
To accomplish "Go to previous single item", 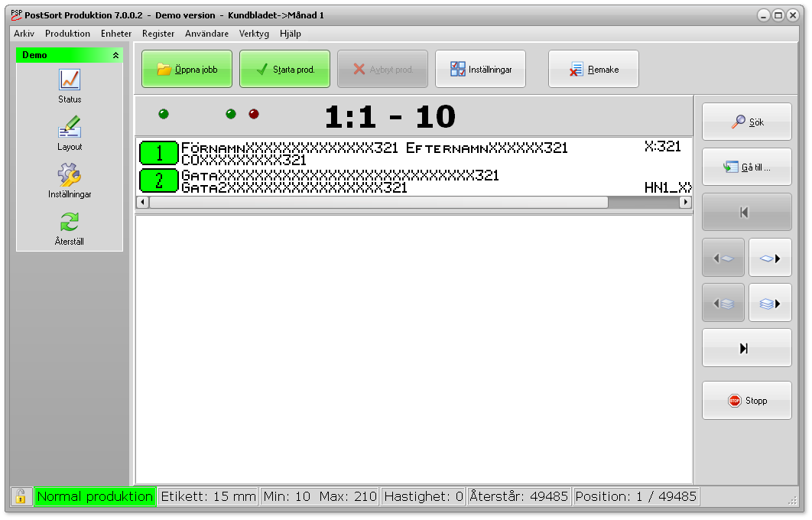I will pos(723,258).
